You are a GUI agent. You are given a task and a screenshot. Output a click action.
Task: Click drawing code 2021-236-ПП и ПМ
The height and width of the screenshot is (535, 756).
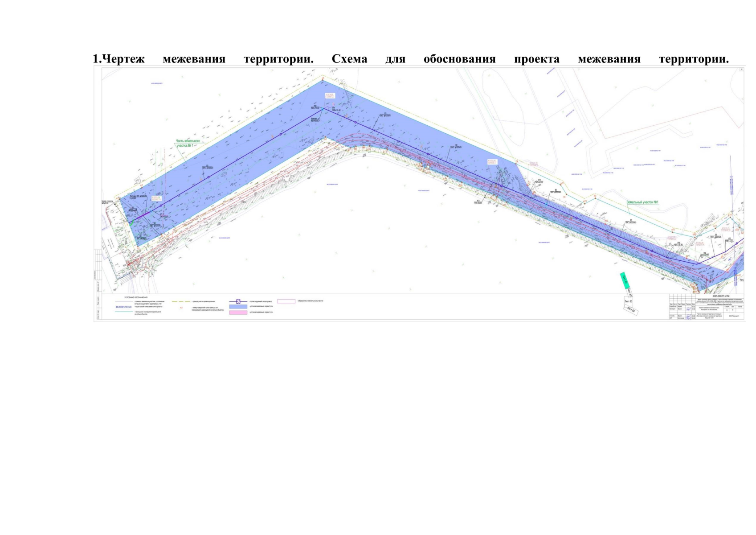[x=720, y=296]
